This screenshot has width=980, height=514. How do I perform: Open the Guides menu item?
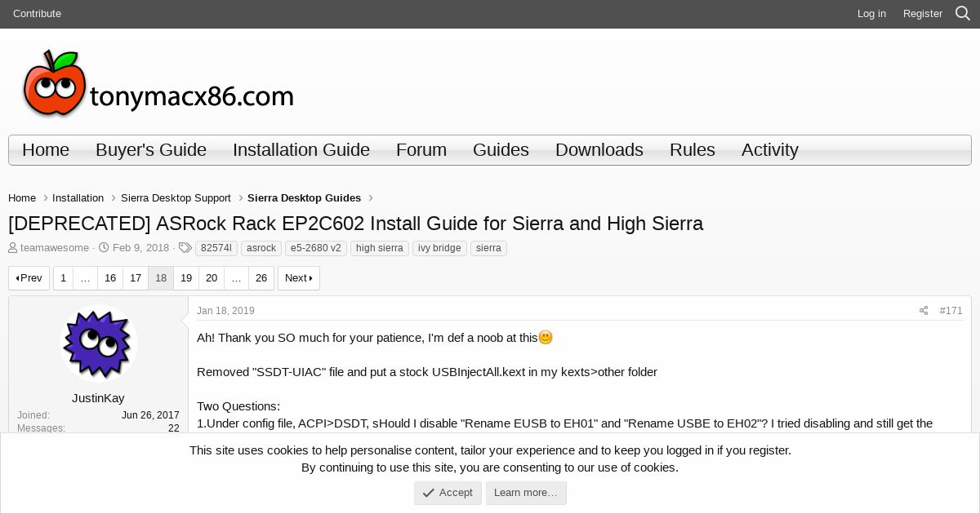[x=501, y=150]
